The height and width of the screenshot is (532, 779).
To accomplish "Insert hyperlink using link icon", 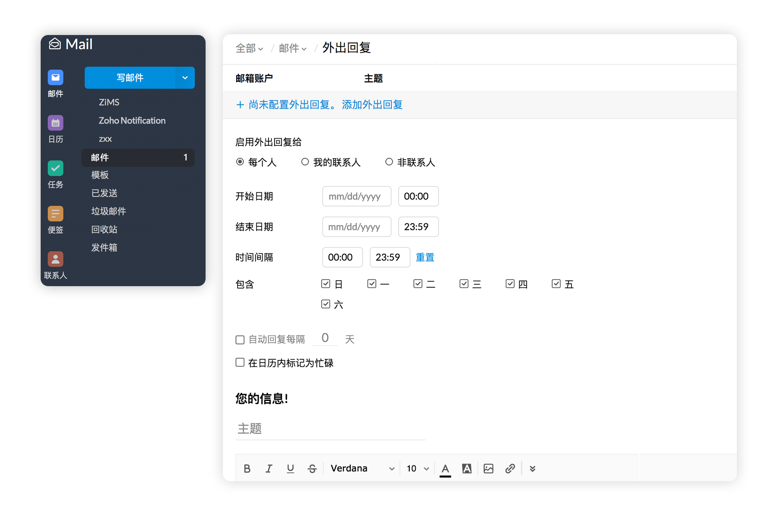I will 510,468.
